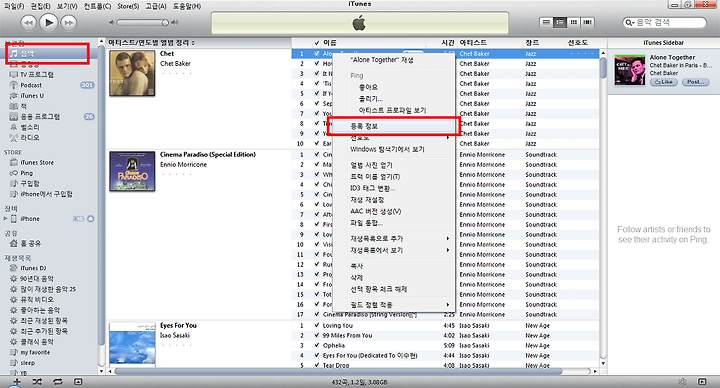Viewport: 720px width, 388px height.
Task: Open iTunes Store in sidebar
Action: 37,163
